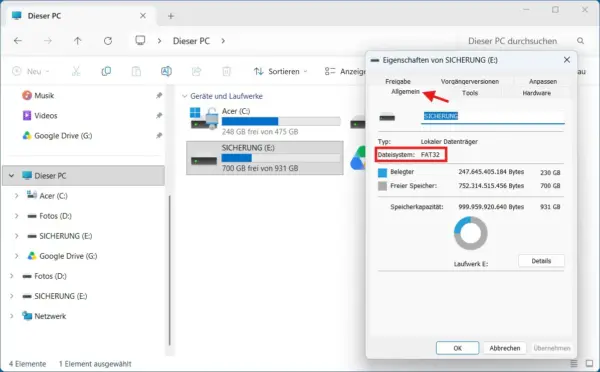Click pin icon beside Musik
The height and width of the screenshot is (372, 600).
pos(159,95)
